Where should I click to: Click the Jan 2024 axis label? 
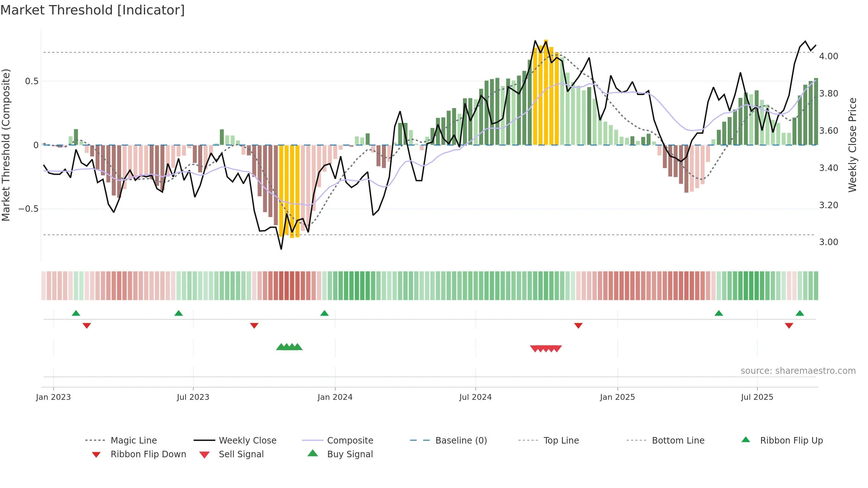coord(335,397)
